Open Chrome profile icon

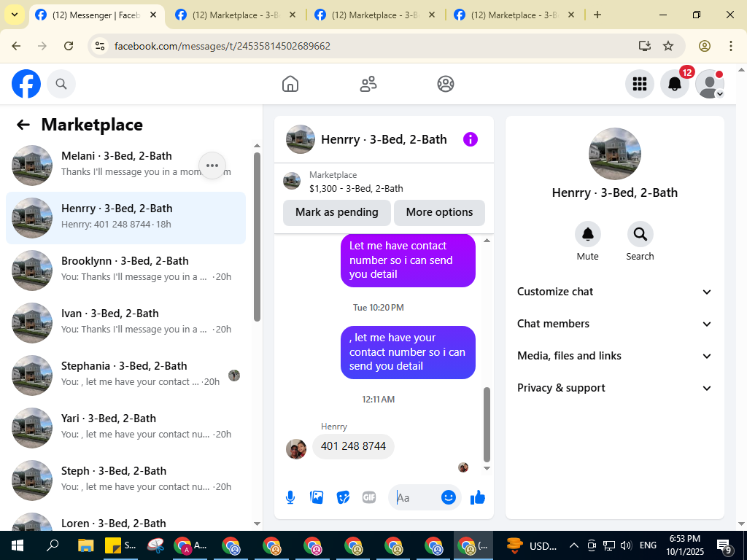click(705, 46)
